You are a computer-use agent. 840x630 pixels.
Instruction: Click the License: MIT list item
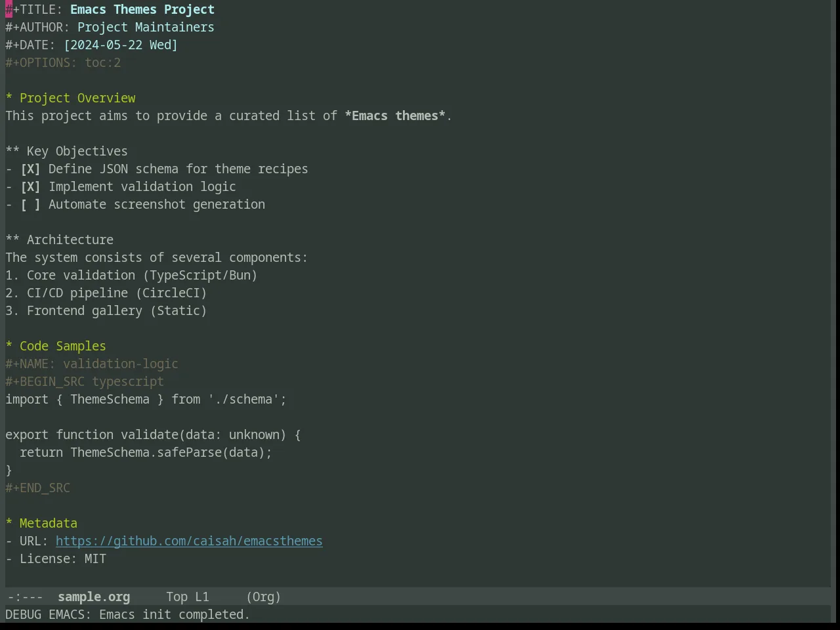[56, 559]
